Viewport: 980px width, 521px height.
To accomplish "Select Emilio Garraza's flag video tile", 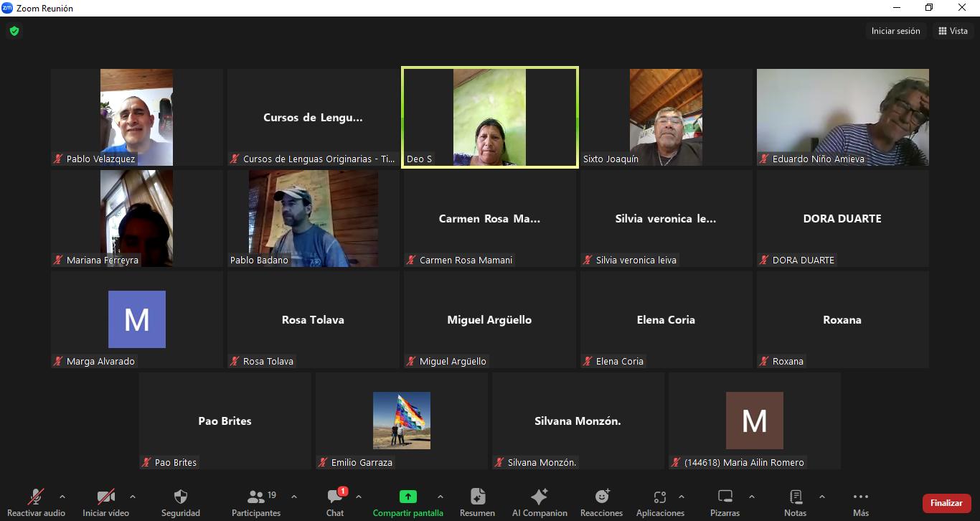I will [402, 421].
